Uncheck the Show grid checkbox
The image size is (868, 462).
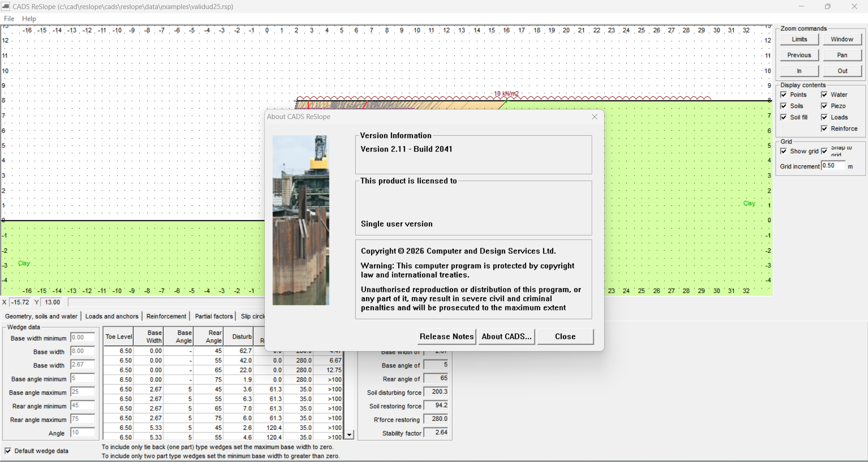coord(784,151)
